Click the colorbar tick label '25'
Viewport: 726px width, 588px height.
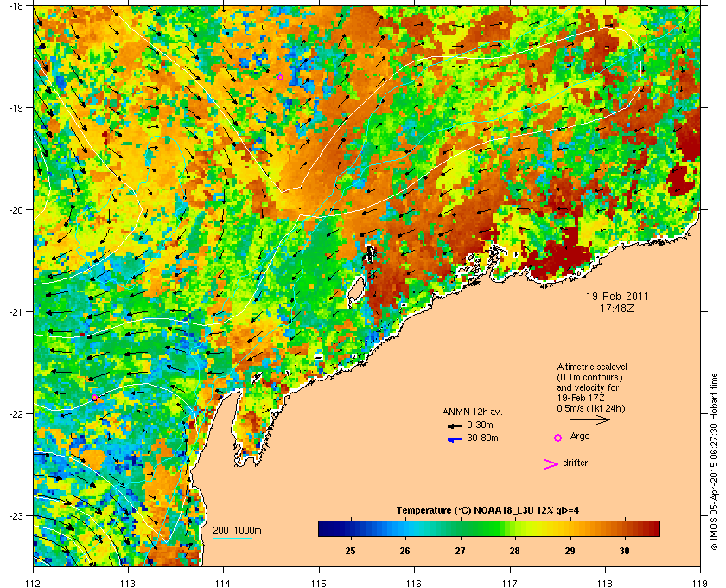351,551
